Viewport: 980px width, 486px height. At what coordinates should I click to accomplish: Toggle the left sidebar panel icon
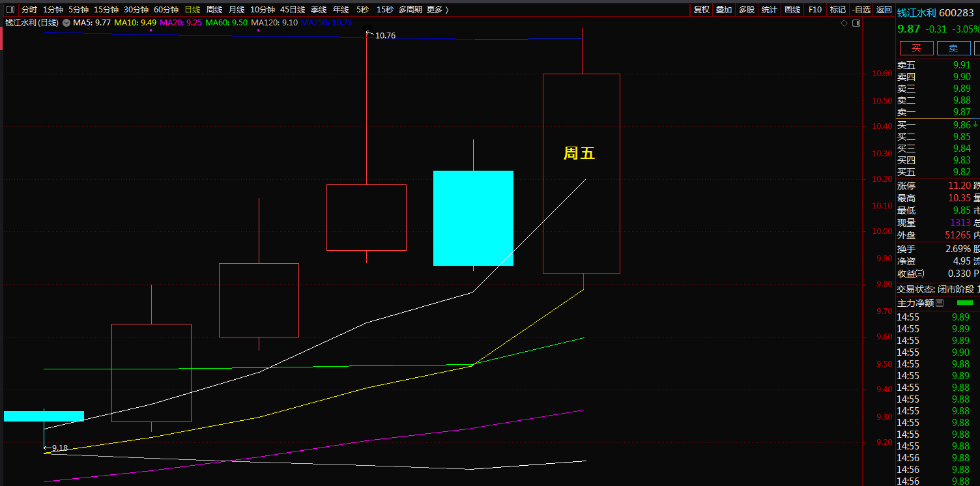(x=10, y=10)
